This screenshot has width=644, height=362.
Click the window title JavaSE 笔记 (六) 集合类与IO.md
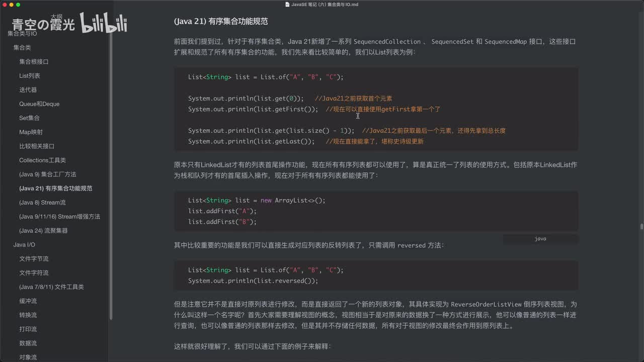[325, 5]
